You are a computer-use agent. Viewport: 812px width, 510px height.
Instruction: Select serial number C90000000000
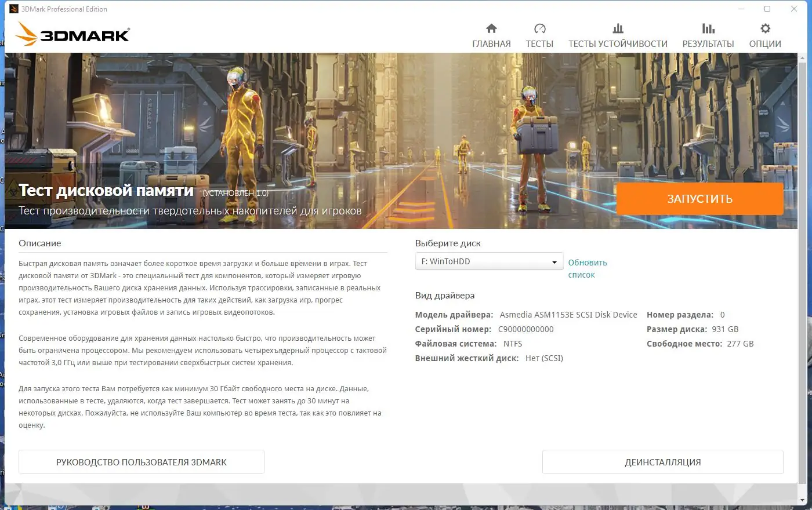[526, 329]
